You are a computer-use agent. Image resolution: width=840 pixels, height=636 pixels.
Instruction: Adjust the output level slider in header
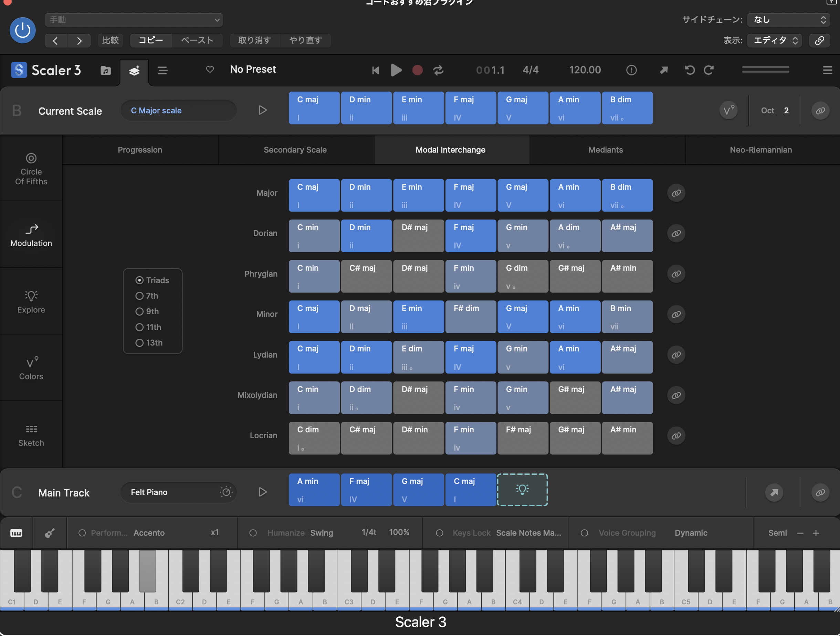pos(765,70)
